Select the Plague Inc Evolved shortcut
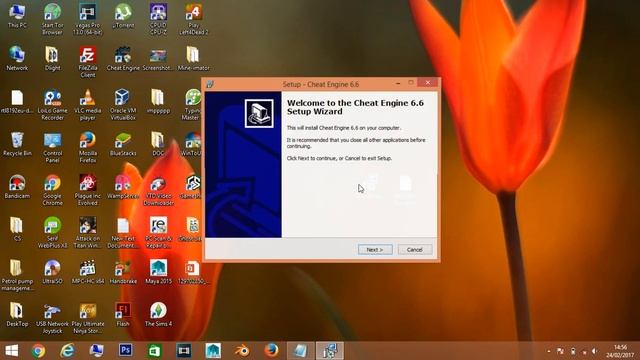This screenshot has width=640, height=360. 87,190
